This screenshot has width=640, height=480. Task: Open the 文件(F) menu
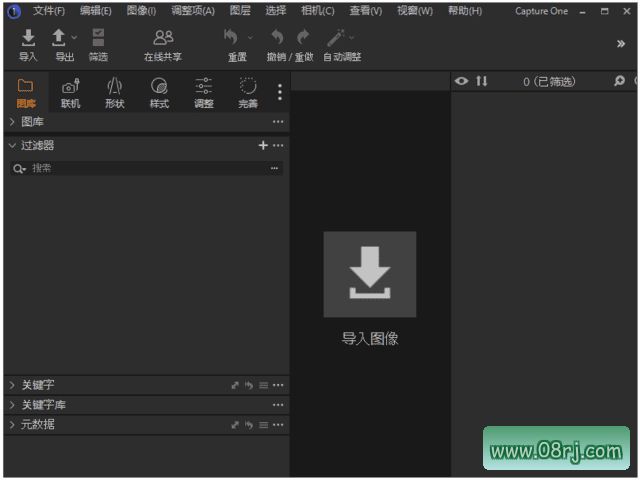[49, 11]
